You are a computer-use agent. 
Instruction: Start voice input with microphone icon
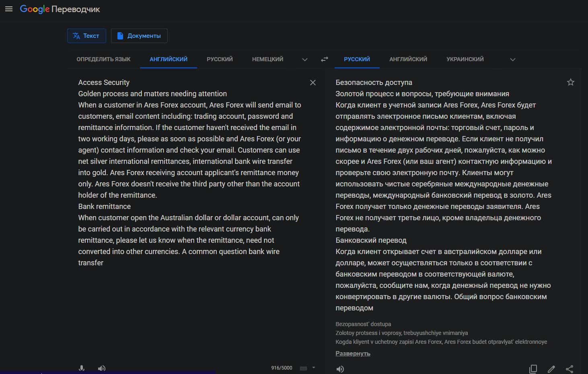(82, 368)
